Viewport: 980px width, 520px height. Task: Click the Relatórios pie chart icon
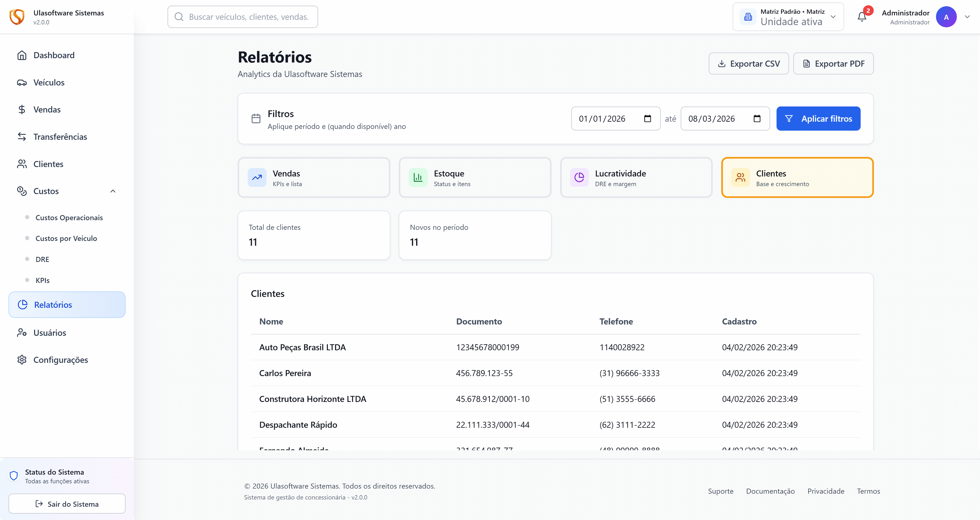(23, 304)
